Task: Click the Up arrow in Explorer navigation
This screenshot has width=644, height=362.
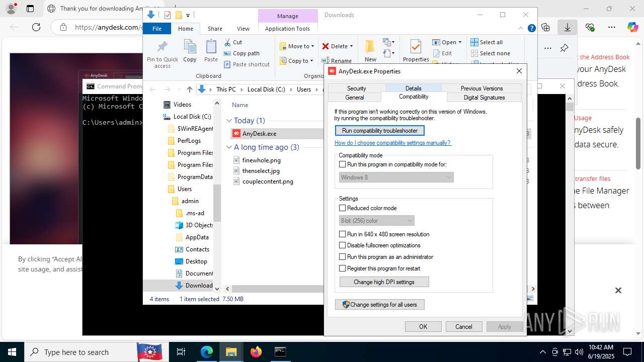Action: pos(189,89)
